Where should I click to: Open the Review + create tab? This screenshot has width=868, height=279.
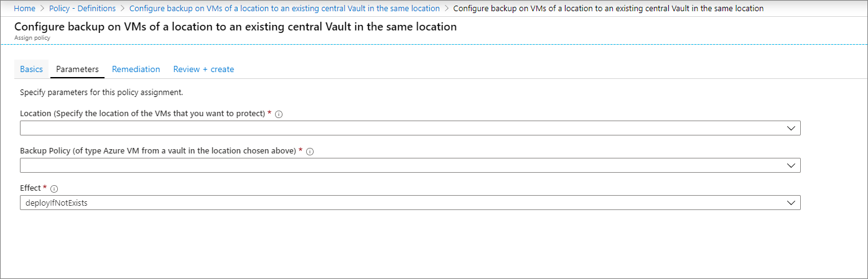click(203, 69)
